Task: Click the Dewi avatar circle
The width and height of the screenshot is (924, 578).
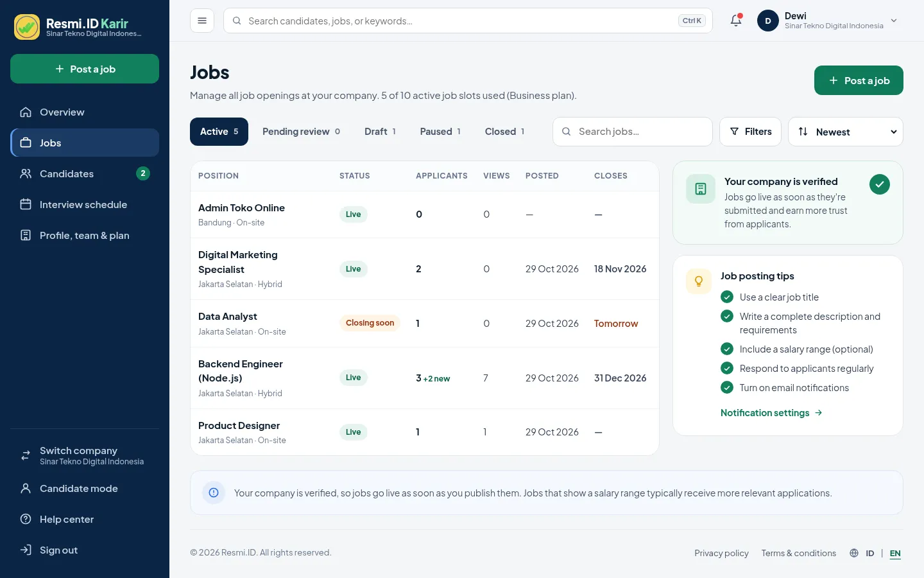Action: coord(768,21)
